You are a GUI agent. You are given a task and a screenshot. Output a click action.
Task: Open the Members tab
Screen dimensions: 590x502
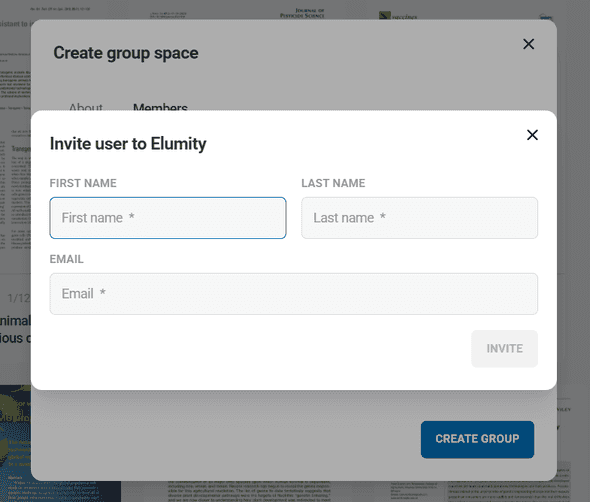click(x=160, y=106)
